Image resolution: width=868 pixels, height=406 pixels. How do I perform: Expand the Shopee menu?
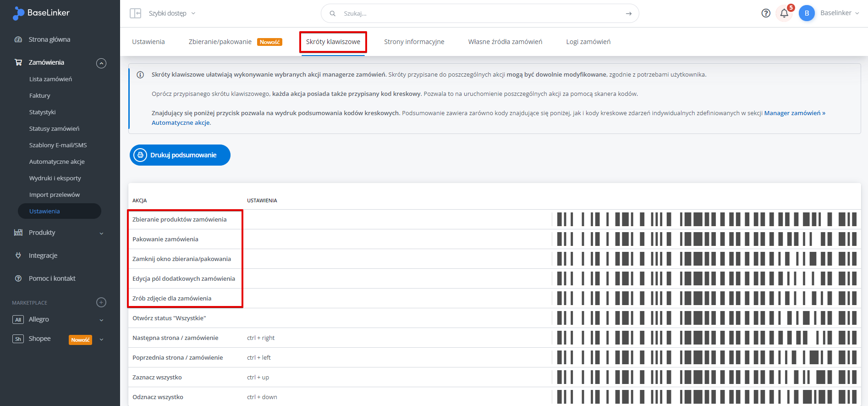tap(101, 339)
